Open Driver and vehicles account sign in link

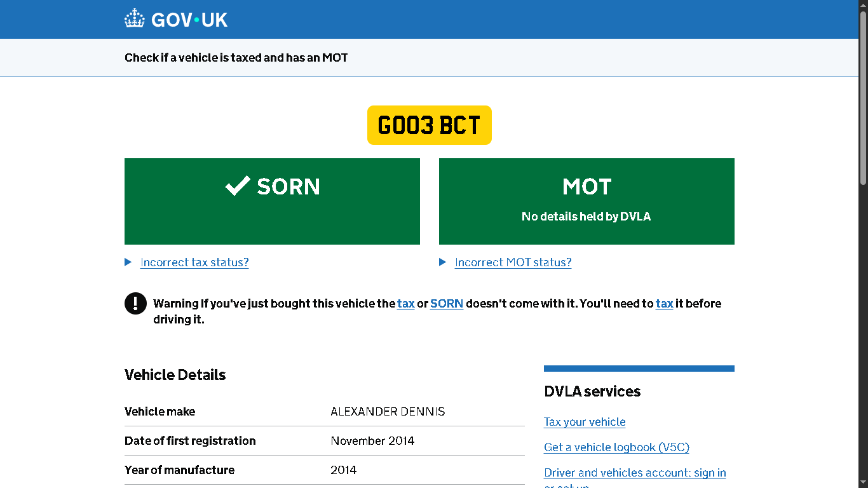[635, 473]
